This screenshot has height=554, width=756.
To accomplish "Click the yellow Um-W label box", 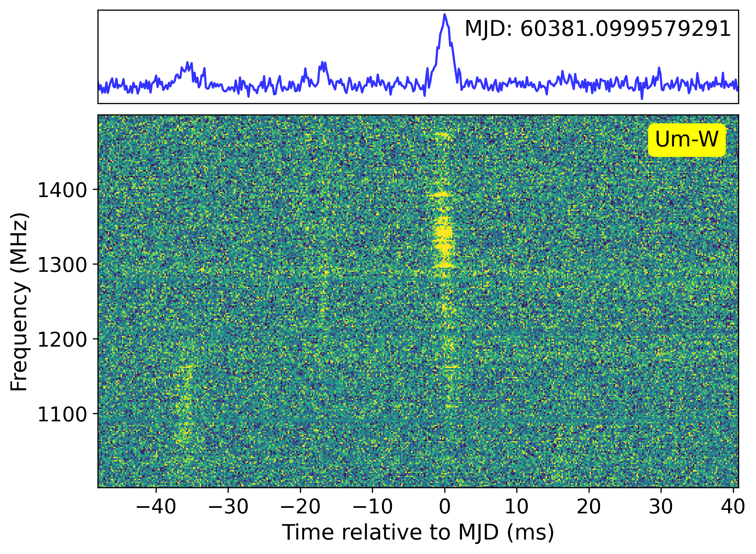I will (686, 140).
